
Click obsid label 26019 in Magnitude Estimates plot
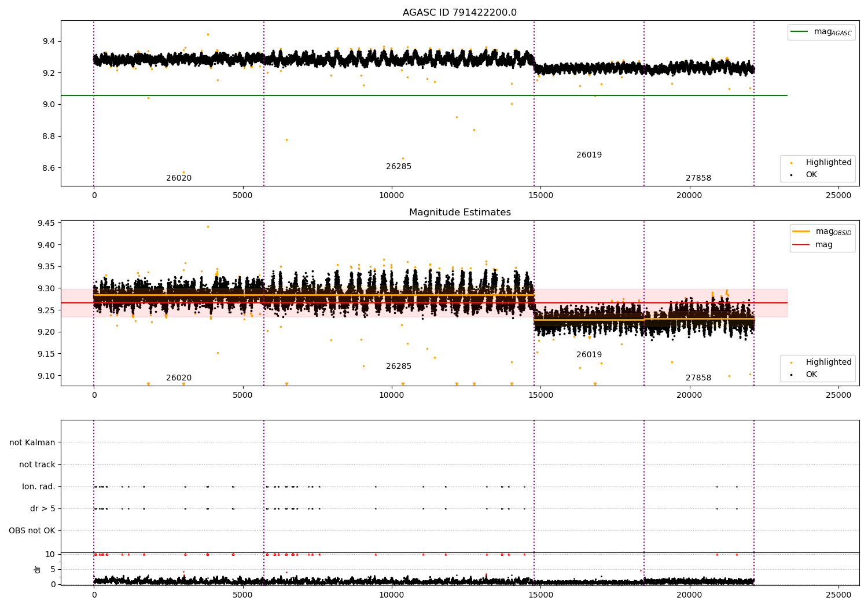pyautogui.click(x=589, y=354)
